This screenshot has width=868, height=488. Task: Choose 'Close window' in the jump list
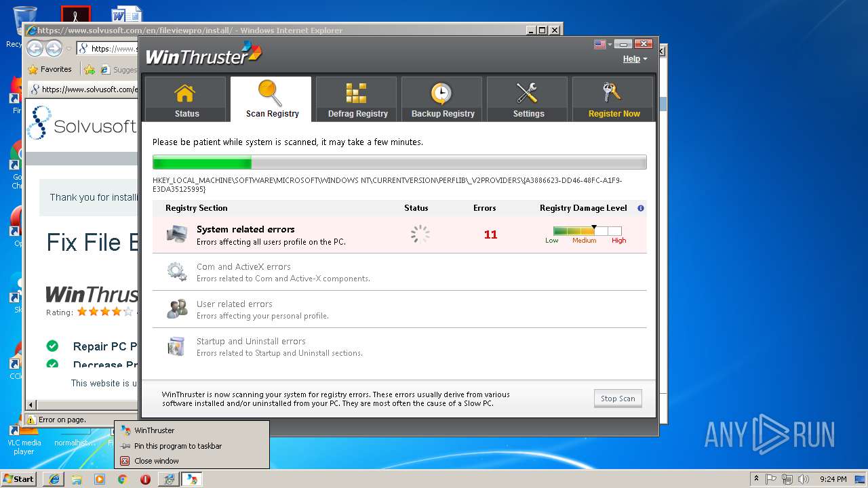[192, 461]
